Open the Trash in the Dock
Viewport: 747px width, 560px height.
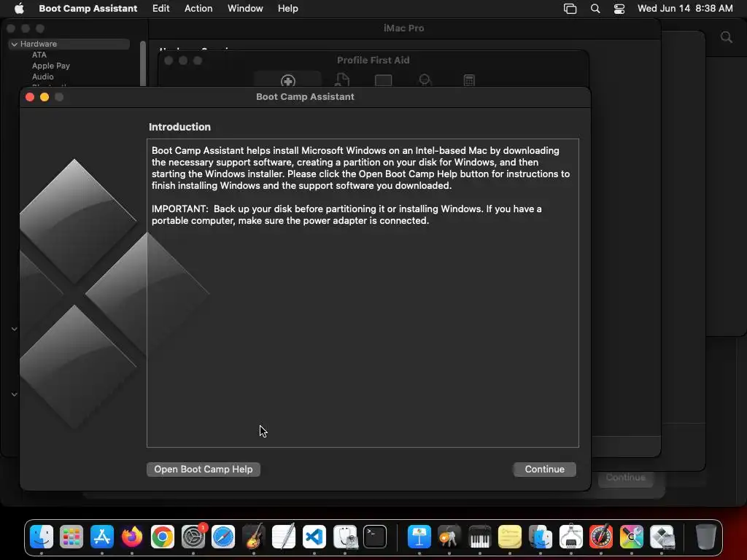point(705,537)
